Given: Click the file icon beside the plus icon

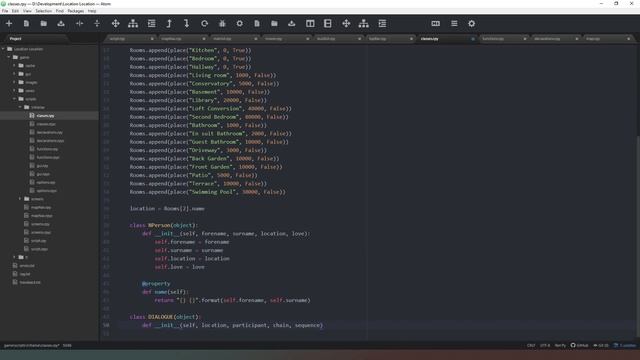Looking at the screenshot, I should 27,24.
